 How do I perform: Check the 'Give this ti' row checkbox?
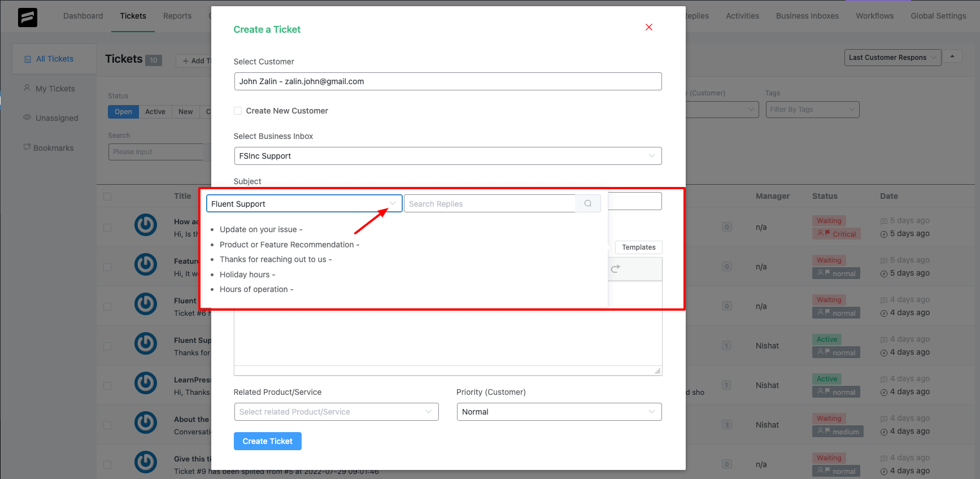(x=107, y=465)
